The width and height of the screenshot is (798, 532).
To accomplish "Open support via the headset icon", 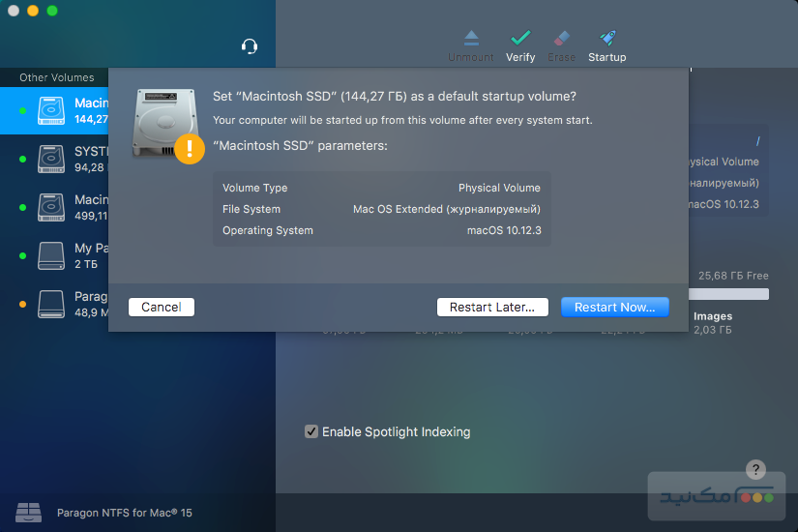I will (x=250, y=46).
